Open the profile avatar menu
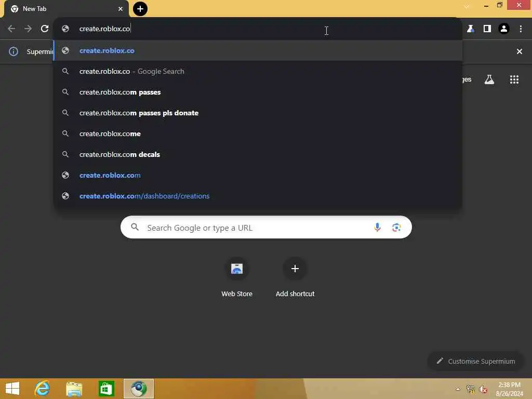Viewport: 532px width, 399px height. (x=504, y=29)
